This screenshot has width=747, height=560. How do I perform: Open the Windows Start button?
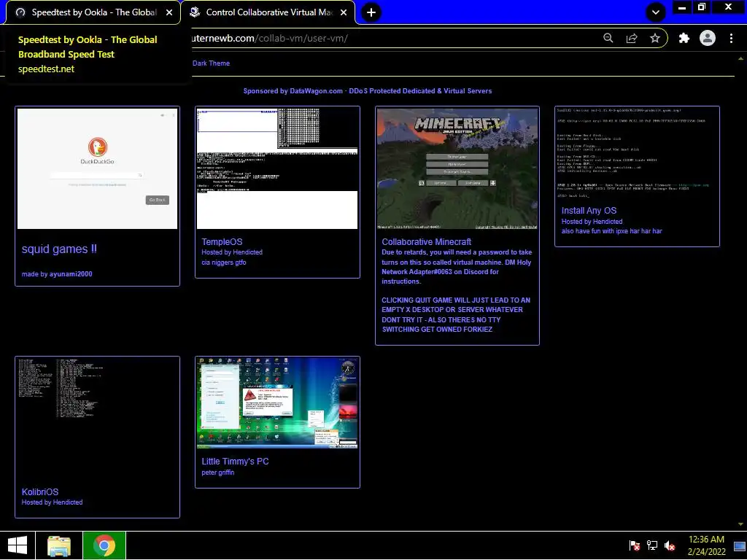pyautogui.click(x=18, y=545)
